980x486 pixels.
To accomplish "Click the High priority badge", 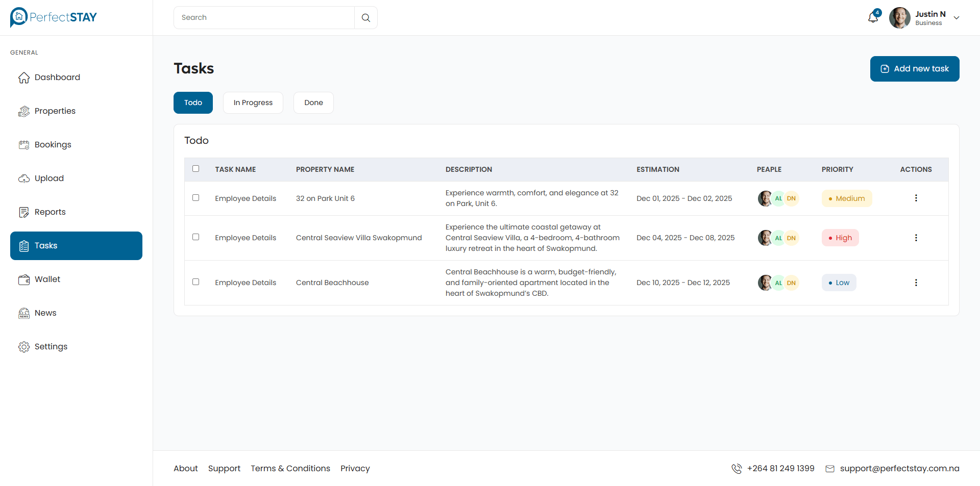I will click(x=840, y=238).
